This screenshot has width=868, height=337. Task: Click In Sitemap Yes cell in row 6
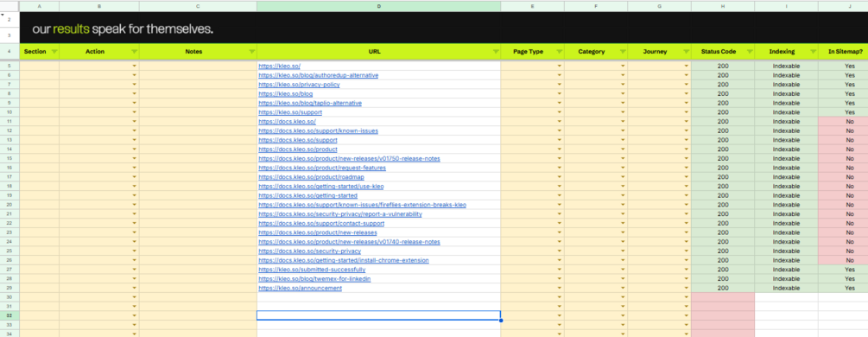coord(843,75)
